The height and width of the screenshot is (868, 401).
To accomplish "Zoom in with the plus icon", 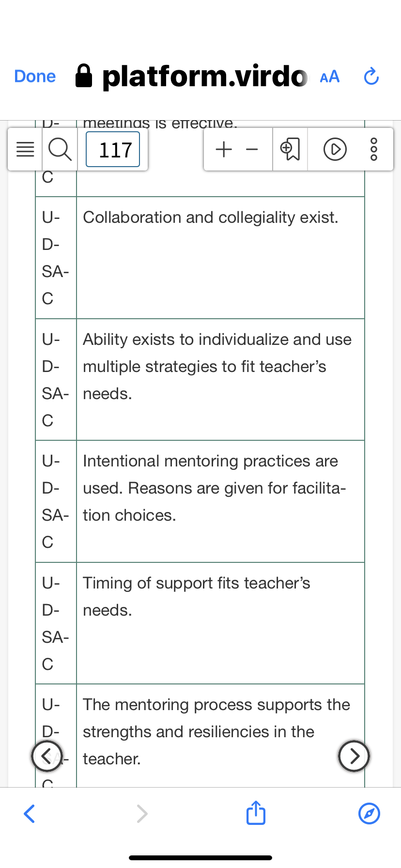I will coord(224,149).
